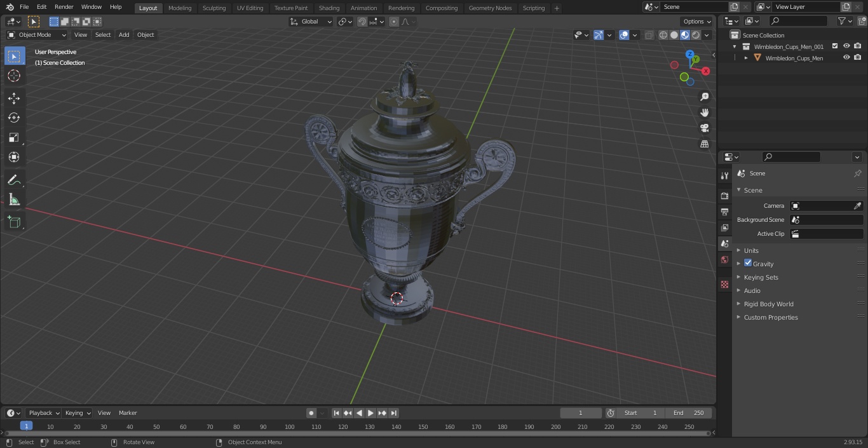Toggle snapping magnet

click(362, 22)
